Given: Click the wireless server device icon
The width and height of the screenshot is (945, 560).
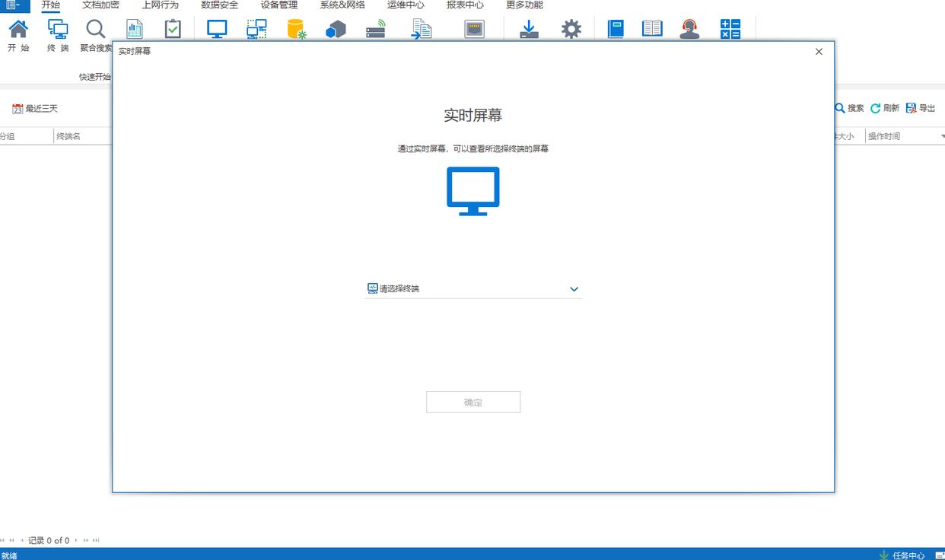Looking at the screenshot, I should (376, 29).
